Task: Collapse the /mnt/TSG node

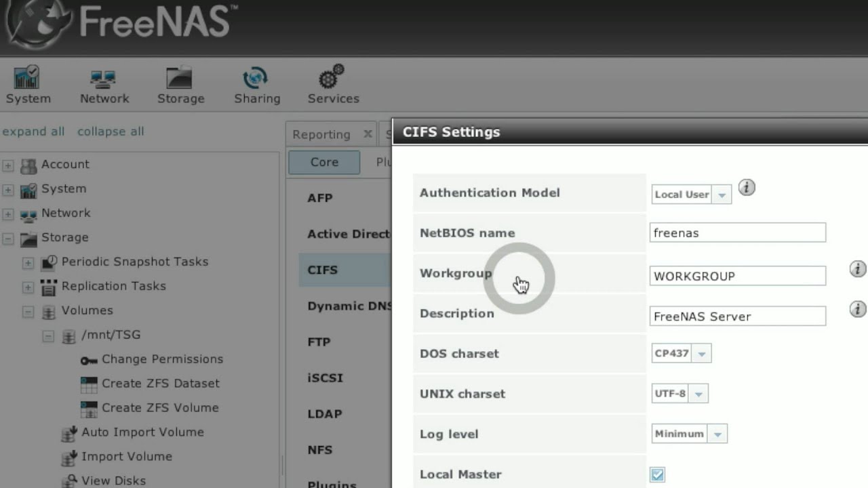Action: (x=48, y=336)
